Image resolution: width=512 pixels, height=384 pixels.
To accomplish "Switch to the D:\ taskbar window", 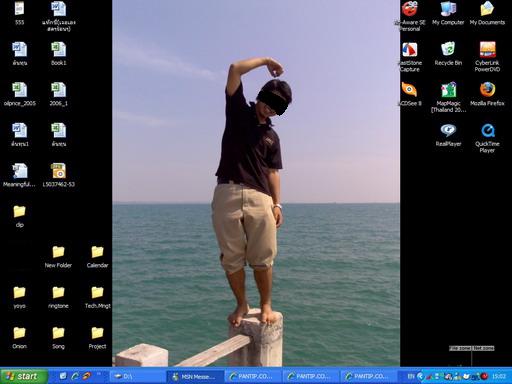I will [137, 376].
